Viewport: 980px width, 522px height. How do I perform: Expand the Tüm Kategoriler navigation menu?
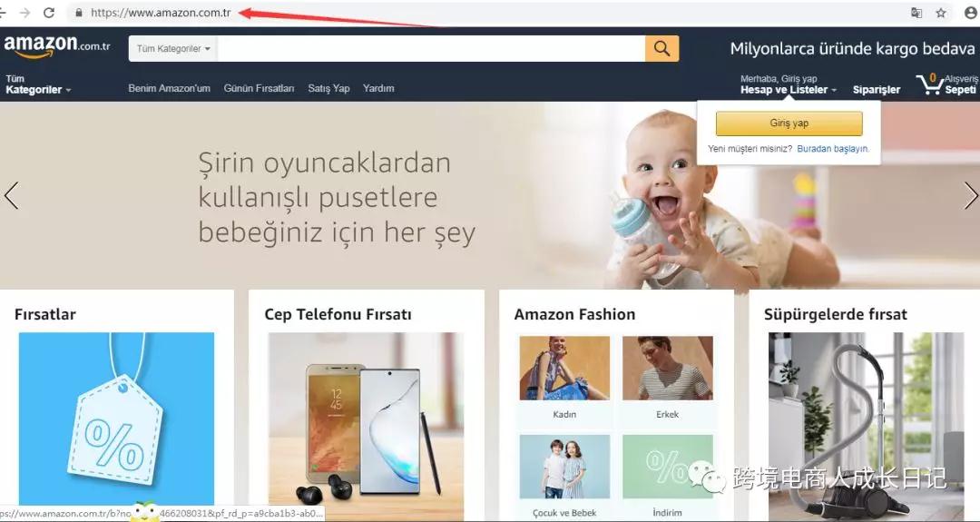[38, 84]
